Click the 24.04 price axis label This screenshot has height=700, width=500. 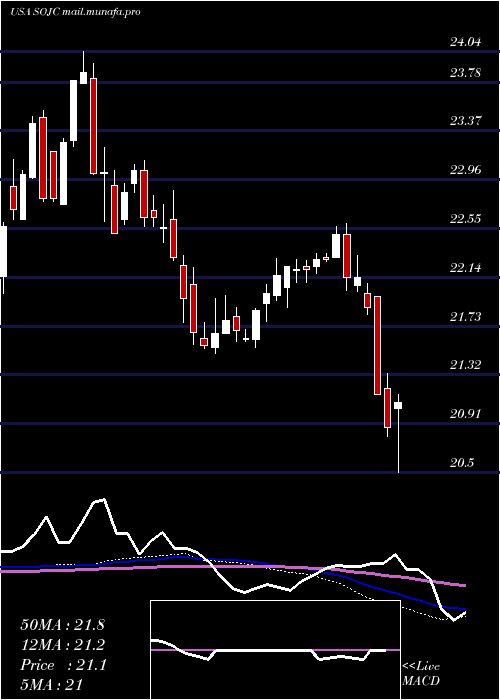click(466, 42)
